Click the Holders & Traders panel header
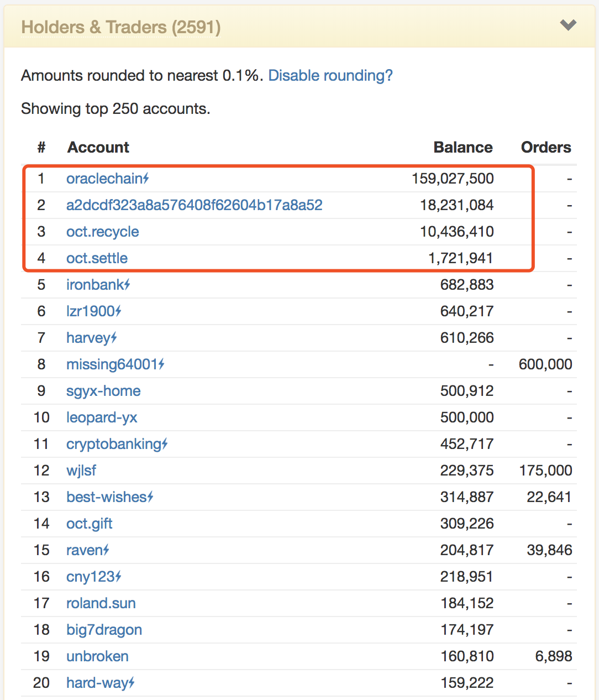Image resolution: width=599 pixels, height=700 pixels. [121, 27]
